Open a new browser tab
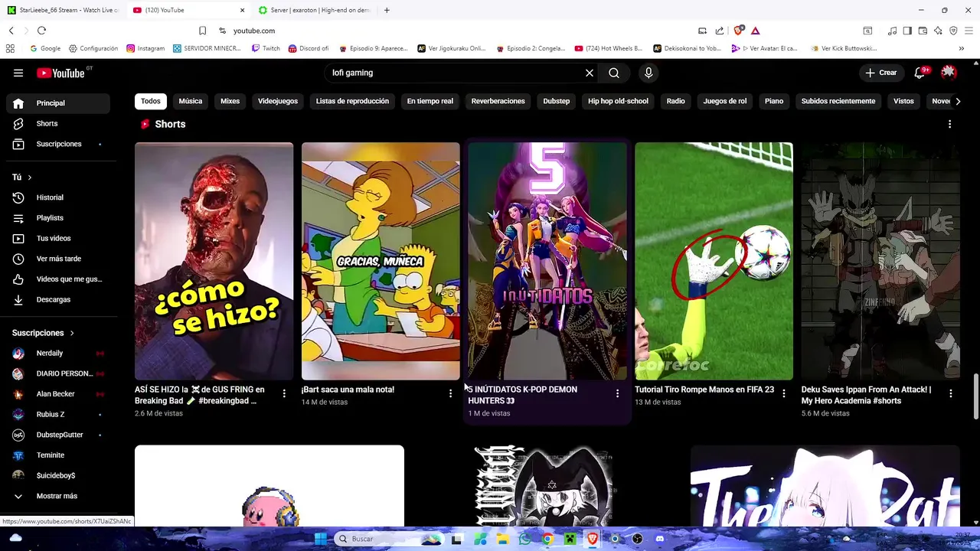980x551 pixels. coord(387,10)
